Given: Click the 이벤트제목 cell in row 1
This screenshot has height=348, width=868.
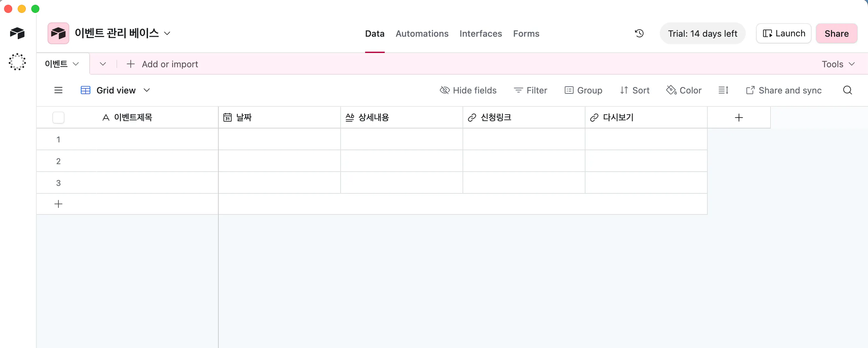Looking at the screenshot, I should (x=158, y=139).
